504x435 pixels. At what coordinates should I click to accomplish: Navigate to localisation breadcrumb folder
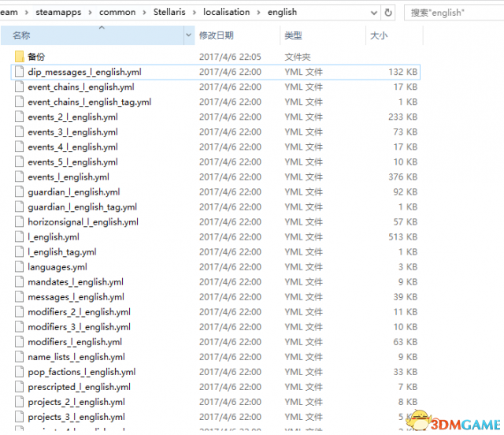click(226, 13)
